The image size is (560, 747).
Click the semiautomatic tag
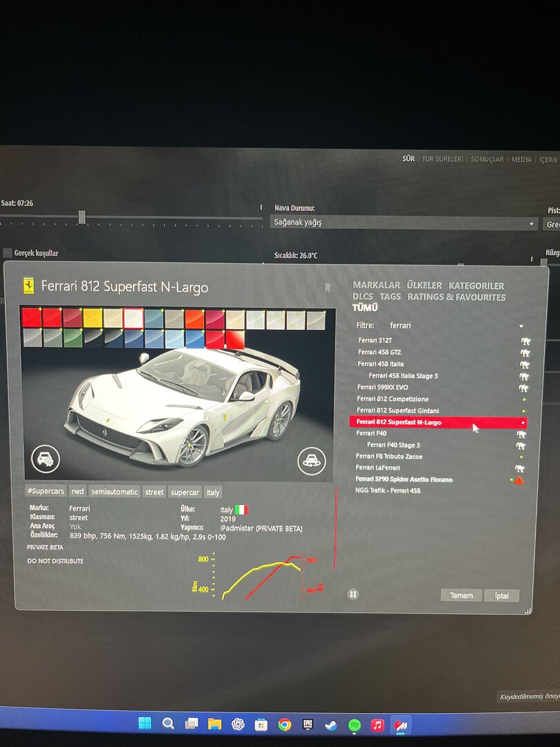click(x=114, y=492)
